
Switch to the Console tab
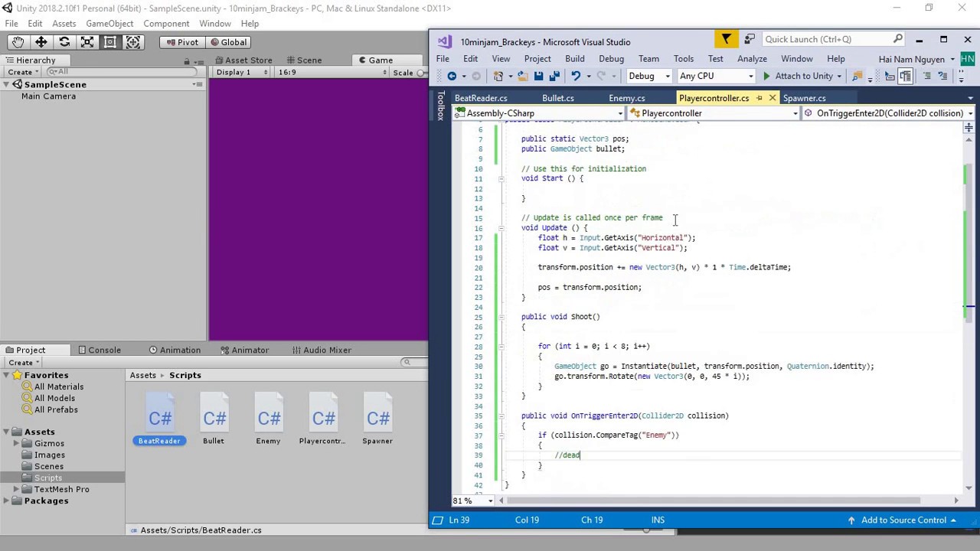click(100, 350)
